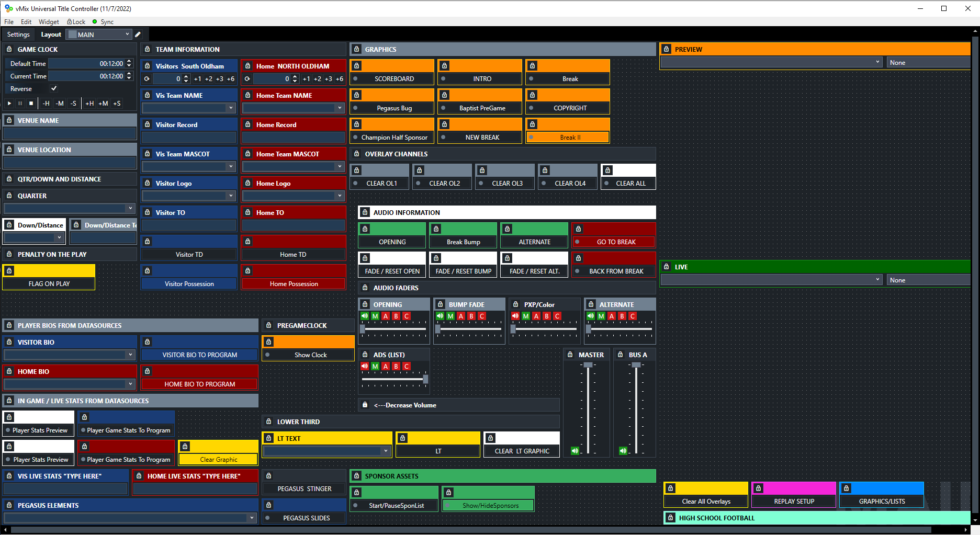Click the MASTER fader speaker icon
Viewport: 980px width, 535px height.
[x=575, y=451]
